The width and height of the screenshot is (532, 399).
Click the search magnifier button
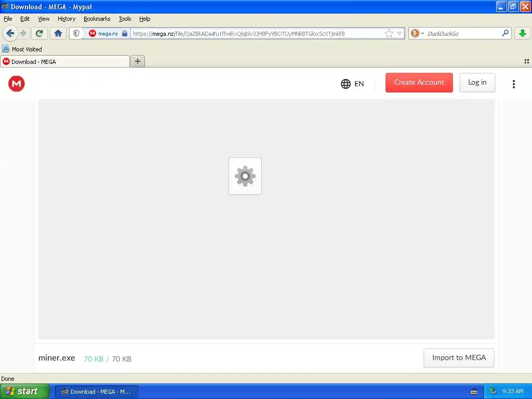505,33
